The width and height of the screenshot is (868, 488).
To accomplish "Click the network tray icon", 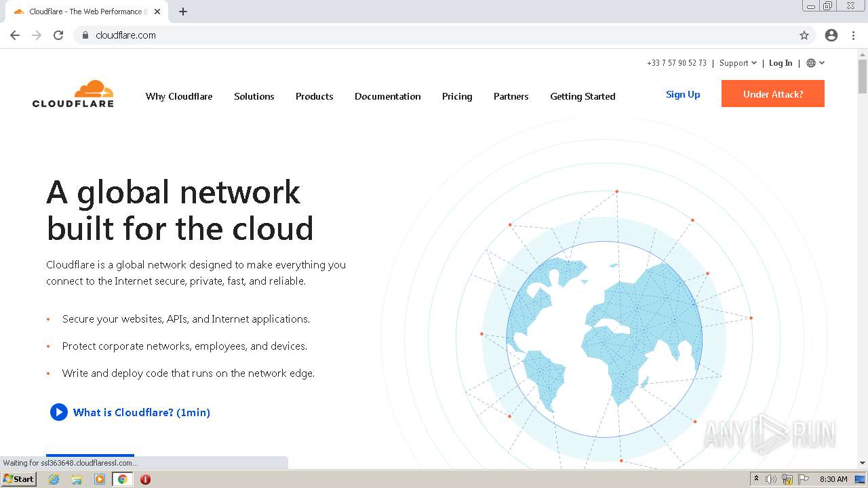I will [787, 479].
